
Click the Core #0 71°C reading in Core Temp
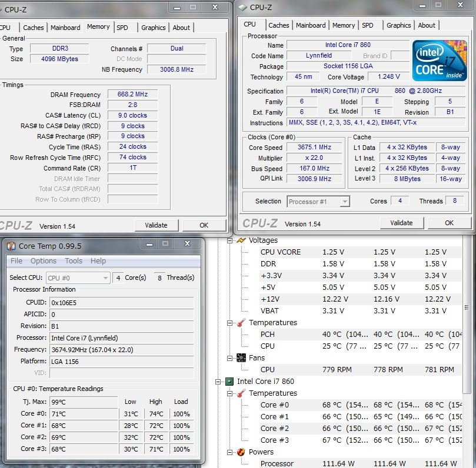[84, 414]
